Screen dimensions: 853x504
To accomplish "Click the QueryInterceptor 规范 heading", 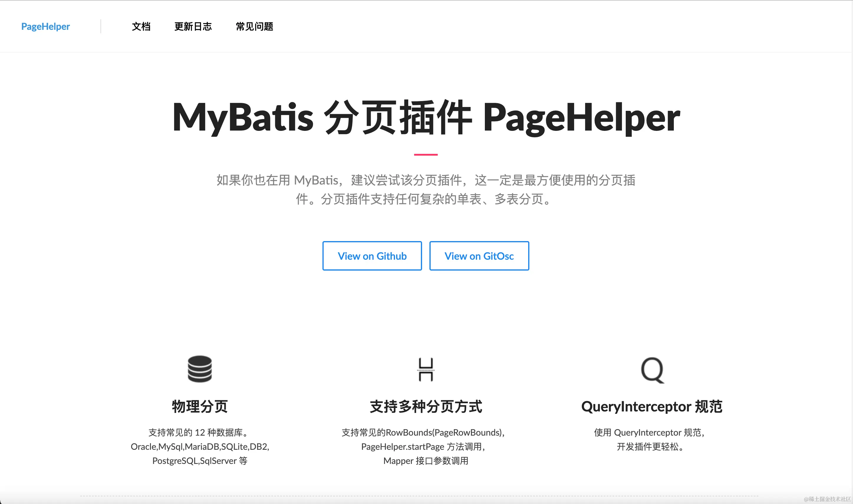I will [652, 406].
